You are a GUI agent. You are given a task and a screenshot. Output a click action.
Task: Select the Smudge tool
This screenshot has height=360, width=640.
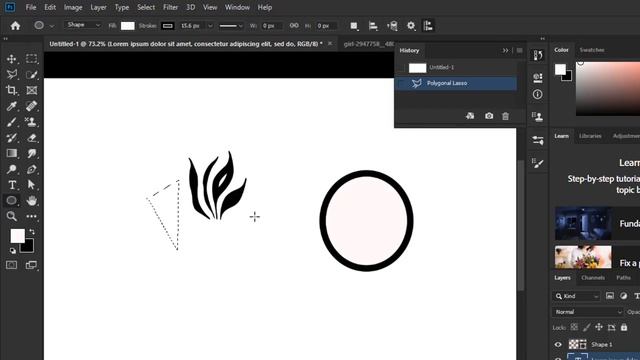[x=31, y=153]
